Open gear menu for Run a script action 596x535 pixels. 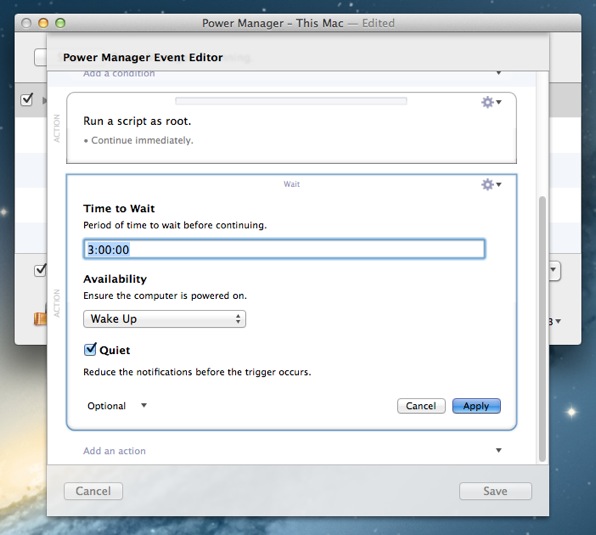[491, 102]
